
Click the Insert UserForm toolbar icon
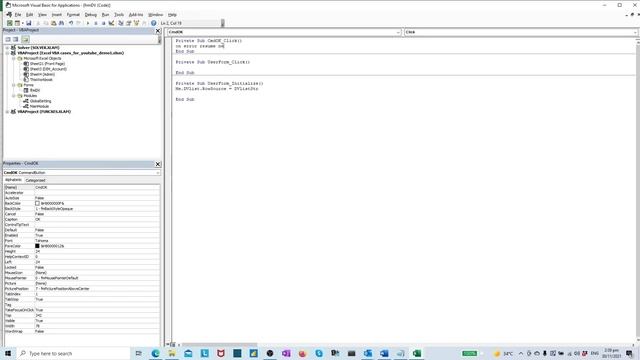17,23
